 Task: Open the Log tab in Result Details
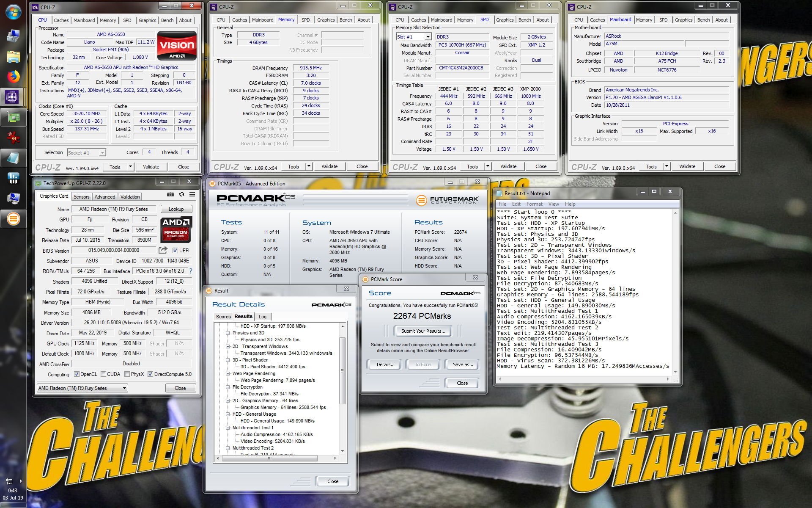(x=263, y=317)
